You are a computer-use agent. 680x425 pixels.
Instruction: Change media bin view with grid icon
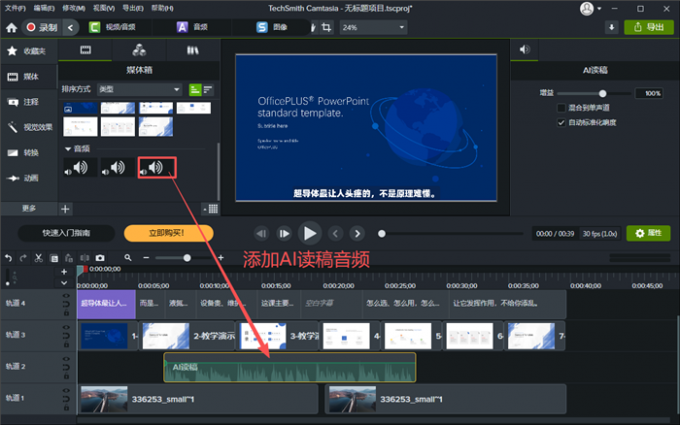point(211,209)
